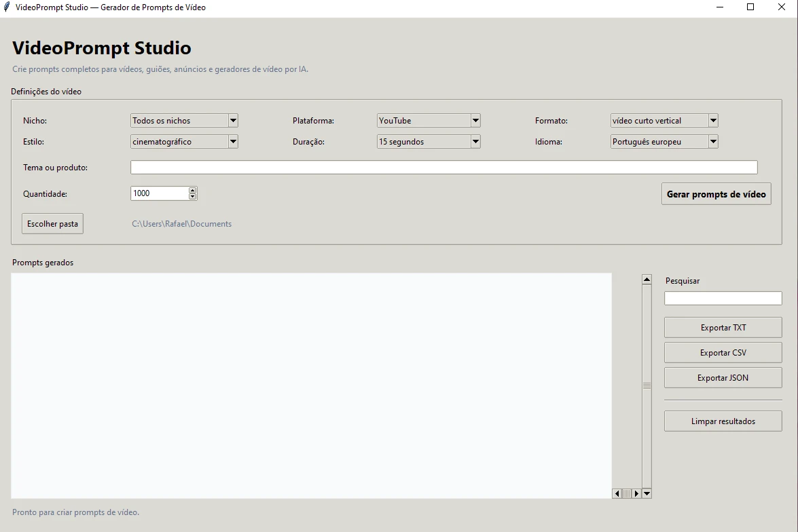This screenshot has width=798, height=532.
Task: Open the Plataforma dropdown arrow
Action: click(475, 121)
